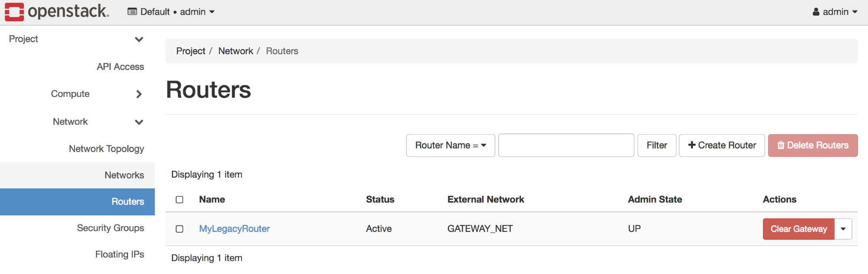Open the Router Name filter dropdown

click(x=450, y=145)
